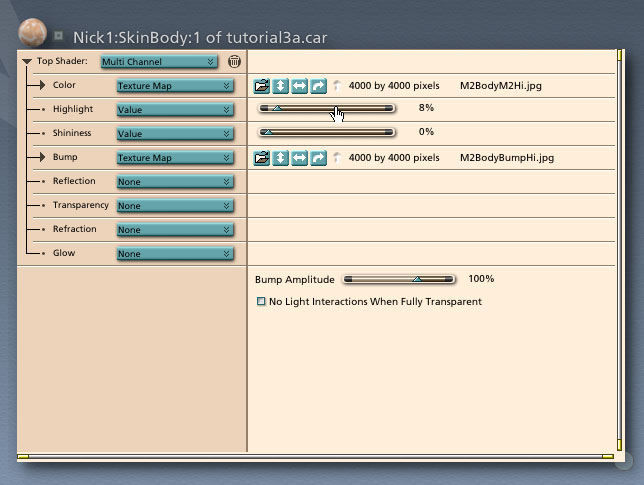Open the Refraction channel None dropdown

coord(175,230)
